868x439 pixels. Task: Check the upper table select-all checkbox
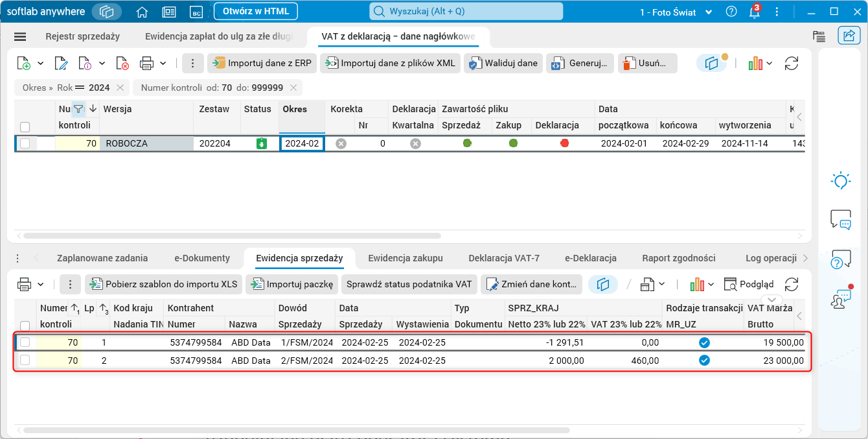point(25,126)
